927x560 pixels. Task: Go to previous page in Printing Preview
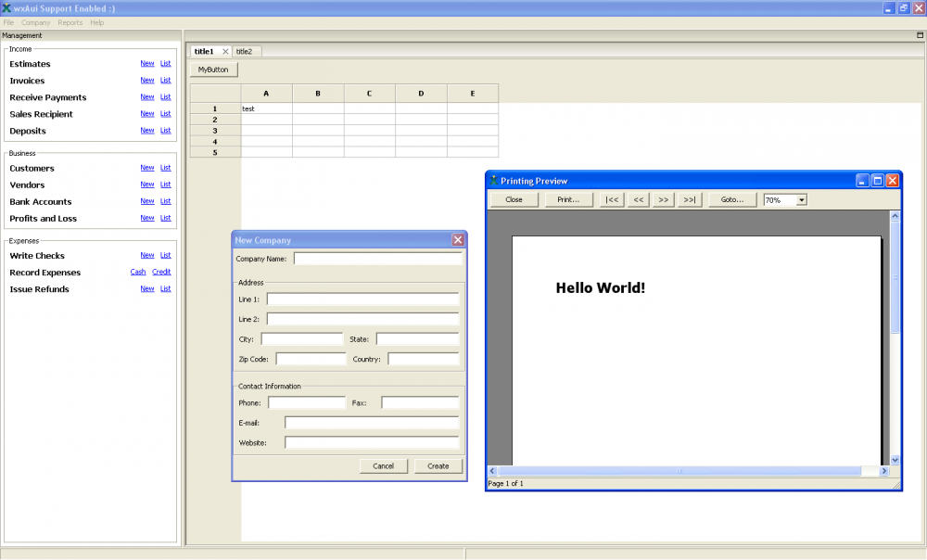[x=639, y=200]
